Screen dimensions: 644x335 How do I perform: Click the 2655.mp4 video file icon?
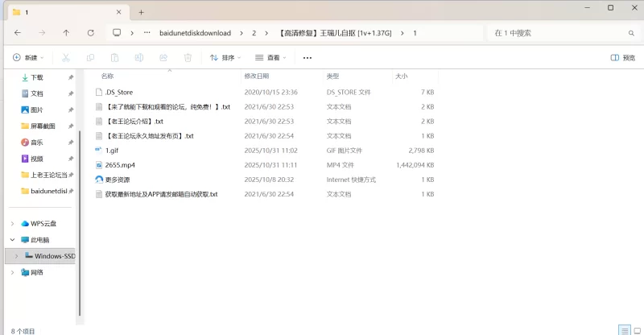[x=98, y=165]
